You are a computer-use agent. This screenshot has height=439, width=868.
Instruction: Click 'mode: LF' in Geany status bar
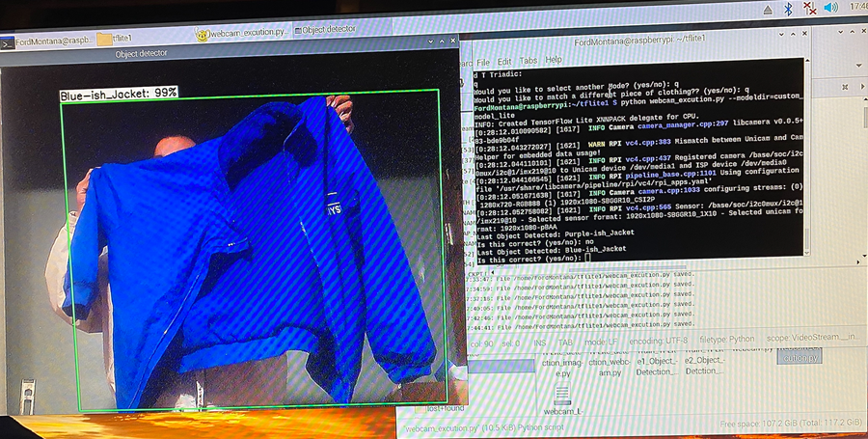pyautogui.click(x=602, y=341)
